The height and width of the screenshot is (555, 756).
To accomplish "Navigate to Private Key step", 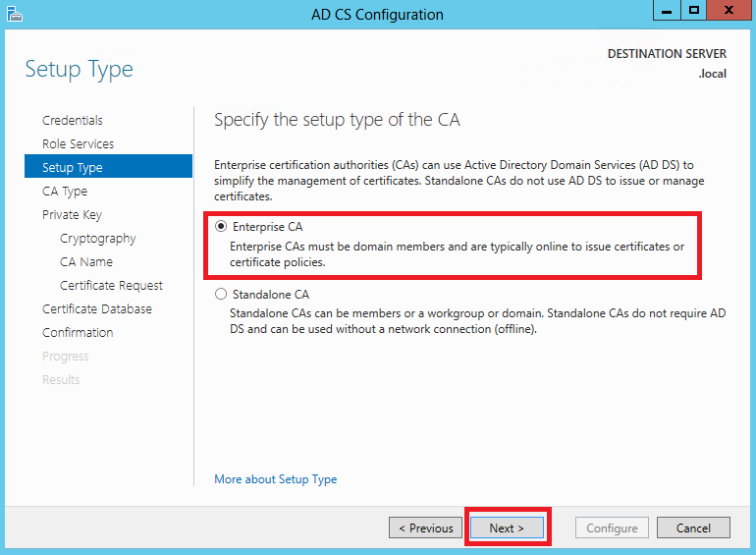I will 72,215.
